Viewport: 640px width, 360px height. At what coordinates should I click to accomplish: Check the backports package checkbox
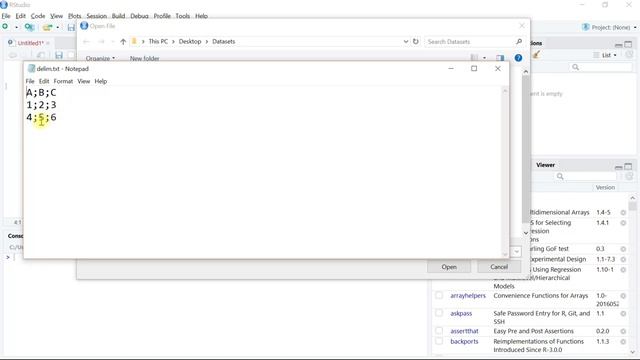click(439, 341)
